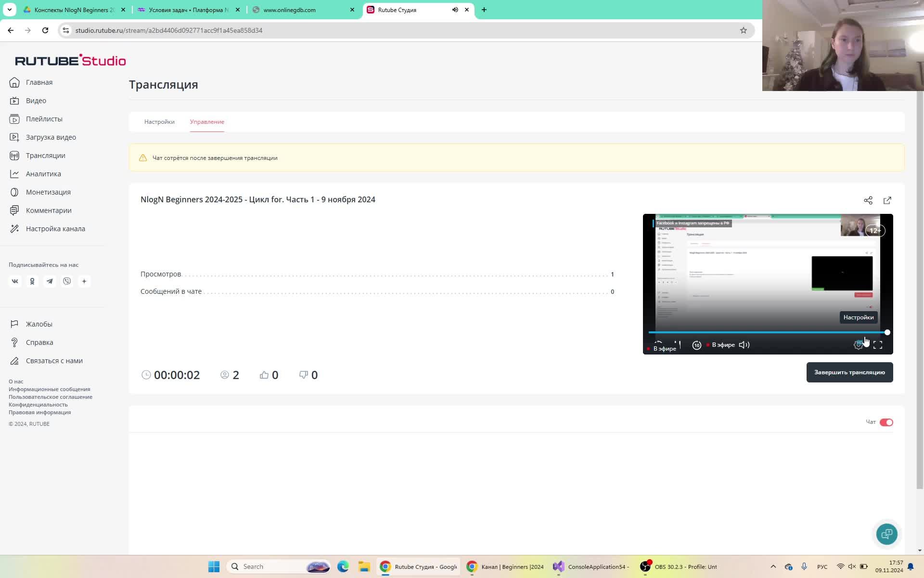924x578 pixels.
Task: Click the support chat floating button
Action: pos(886,534)
